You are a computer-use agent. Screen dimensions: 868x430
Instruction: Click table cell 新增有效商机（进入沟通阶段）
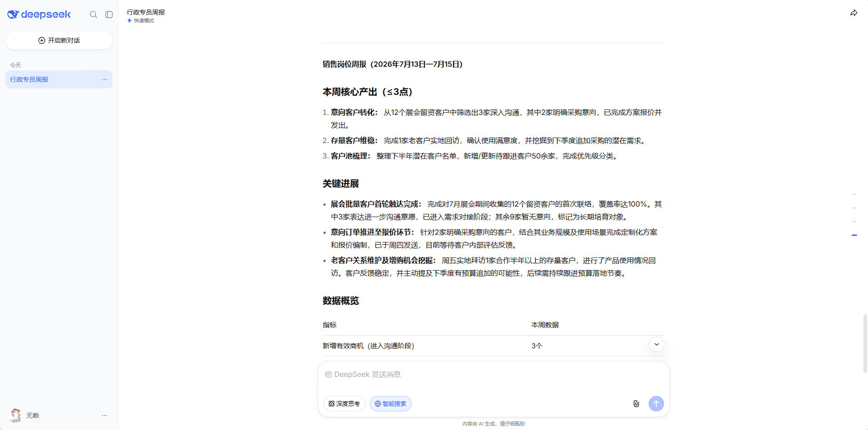point(368,346)
